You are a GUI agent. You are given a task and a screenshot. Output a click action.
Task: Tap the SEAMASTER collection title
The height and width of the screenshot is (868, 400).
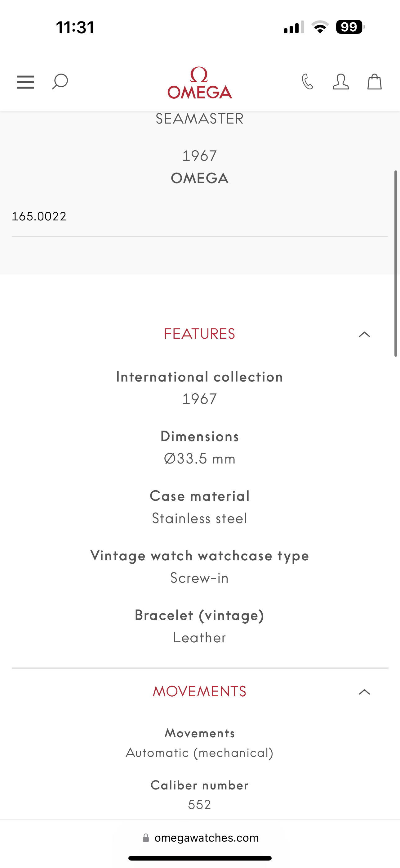click(200, 119)
